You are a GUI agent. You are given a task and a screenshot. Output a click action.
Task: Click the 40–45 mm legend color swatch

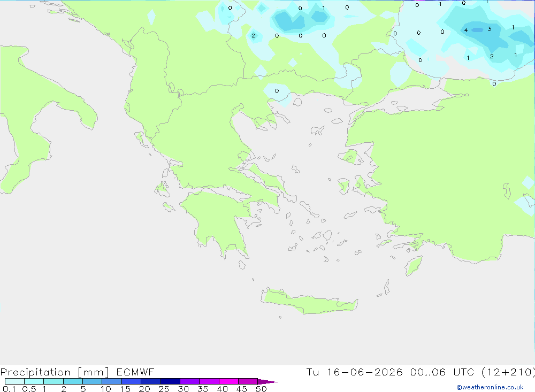pos(228,381)
